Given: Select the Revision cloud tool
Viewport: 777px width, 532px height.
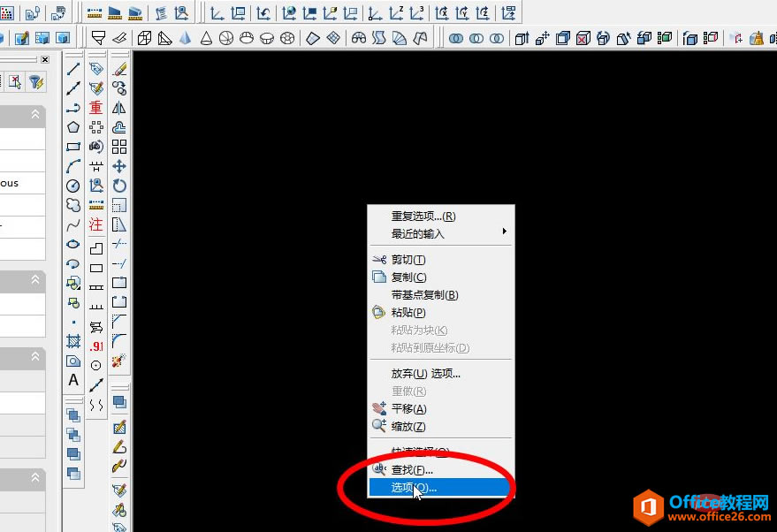Looking at the screenshot, I should point(73,205).
